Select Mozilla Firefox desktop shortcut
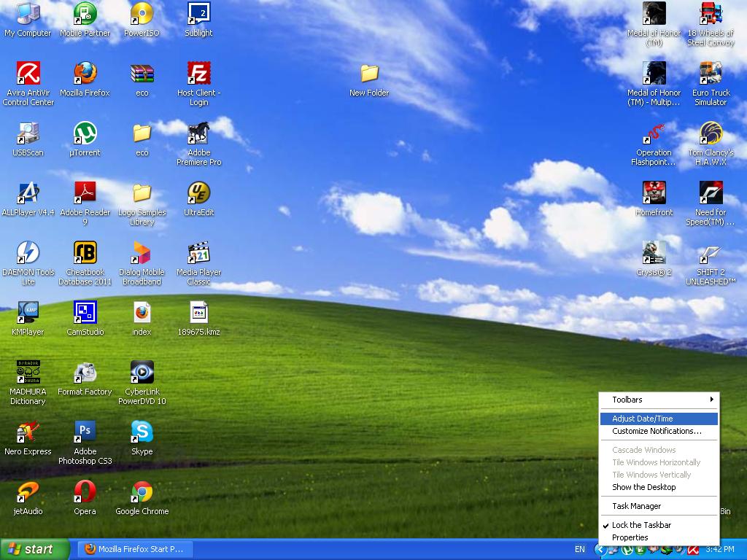Viewport: 747px width, 560px height. 85,79
